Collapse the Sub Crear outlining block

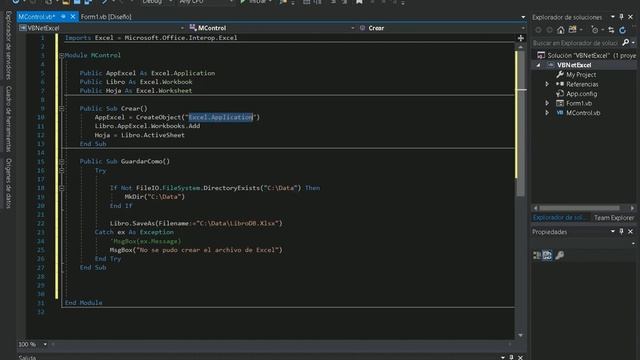(62, 109)
